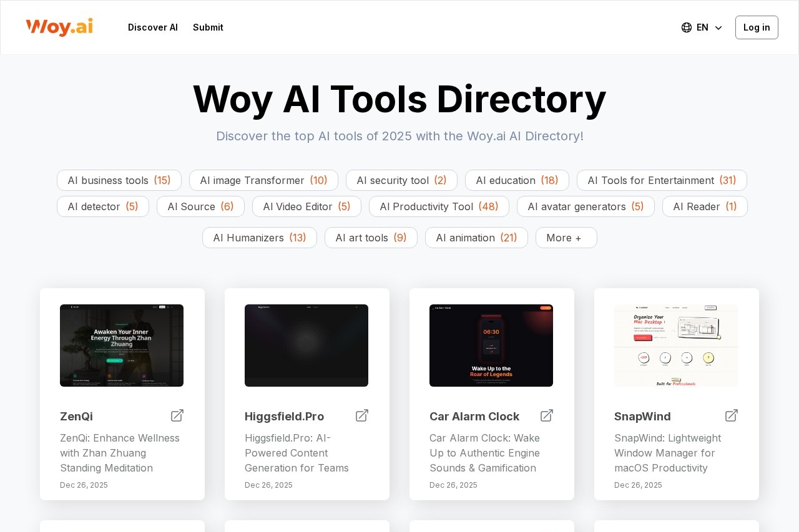Expand the More + categories list
This screenshot has width=799, height=532.
(x=566, y=238)
